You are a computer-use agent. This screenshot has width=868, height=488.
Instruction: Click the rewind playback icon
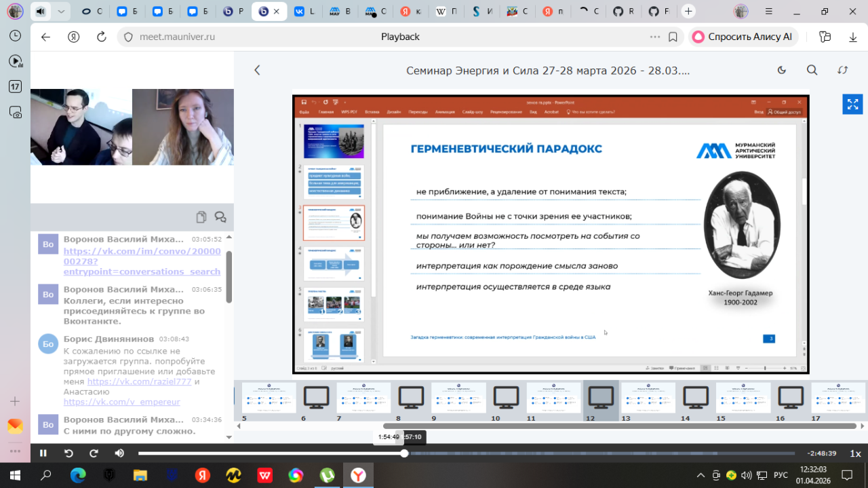pyautogui.click(x=68, y=453)
